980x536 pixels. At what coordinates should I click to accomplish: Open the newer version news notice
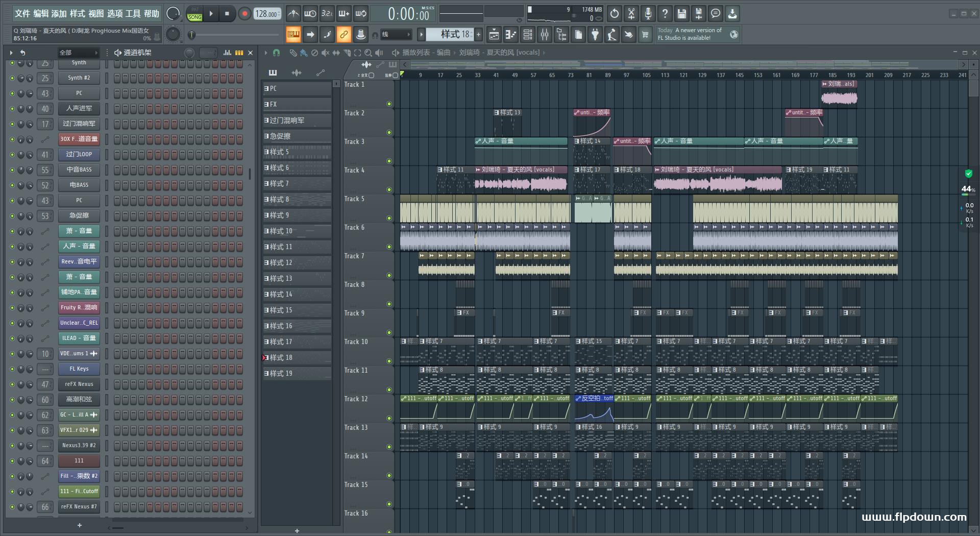(x=698, y=34)
